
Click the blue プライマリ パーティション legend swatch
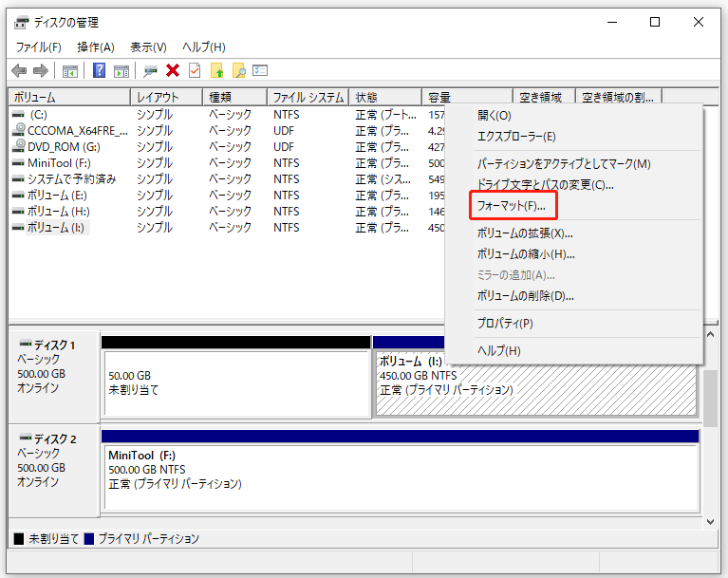88,538
